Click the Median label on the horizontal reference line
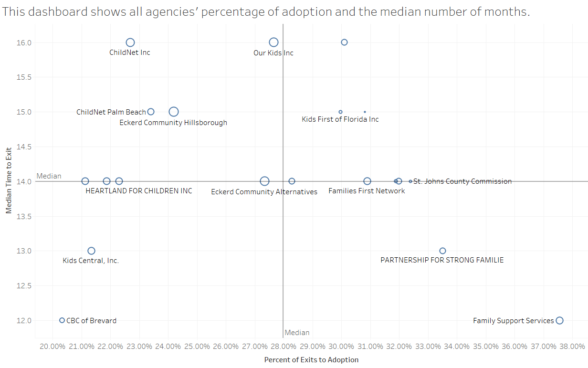588x368 pixels. (49, 176)
